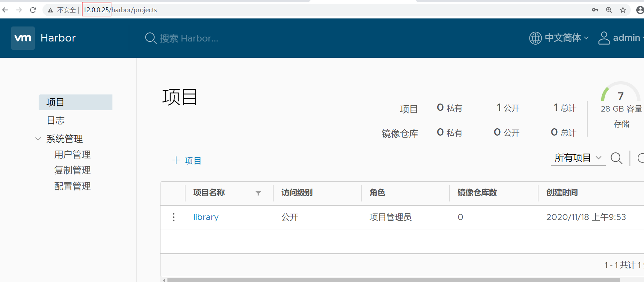Viewport: 644px width, 282px height.
Task: Bookmark this page with star icon
Action: (623, 10)
